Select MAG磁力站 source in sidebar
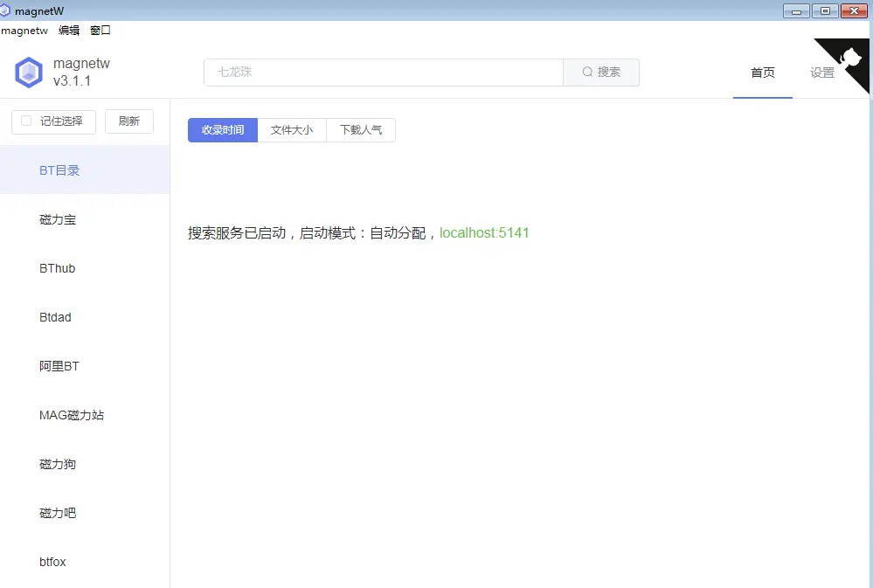 [x=85, y=415]
